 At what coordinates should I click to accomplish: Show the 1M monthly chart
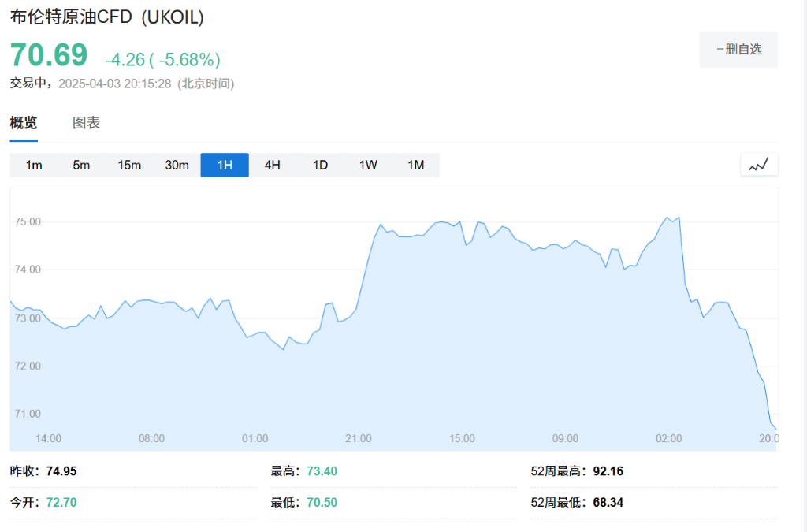coord(416,166)
